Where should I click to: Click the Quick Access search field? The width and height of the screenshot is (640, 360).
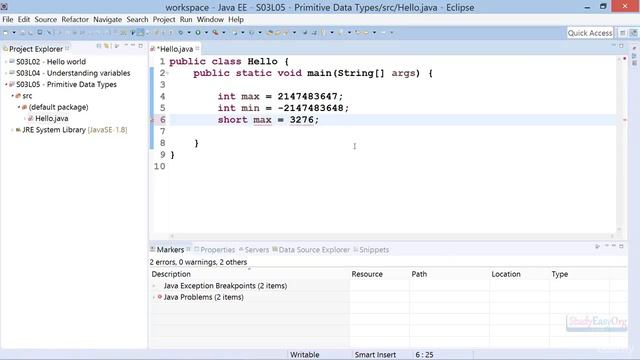click(x=590, y=33)
